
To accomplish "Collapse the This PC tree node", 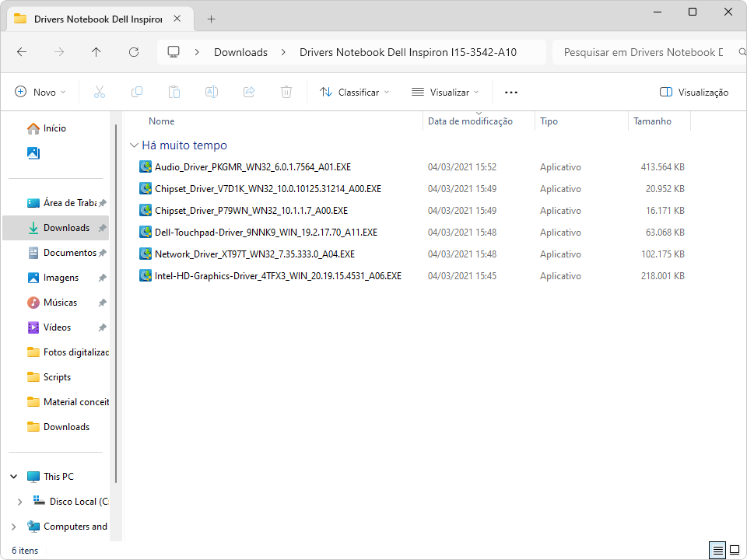I will click(x=14, y=476).
